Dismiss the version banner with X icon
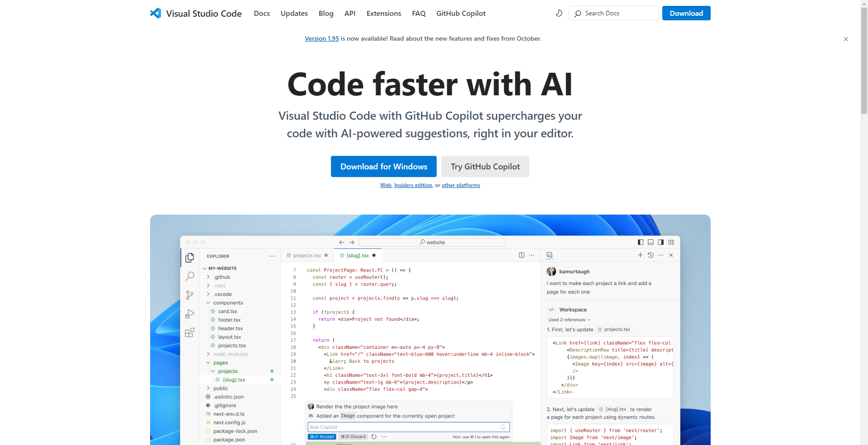Screen dimensions: 868x445 pos(845,39)
